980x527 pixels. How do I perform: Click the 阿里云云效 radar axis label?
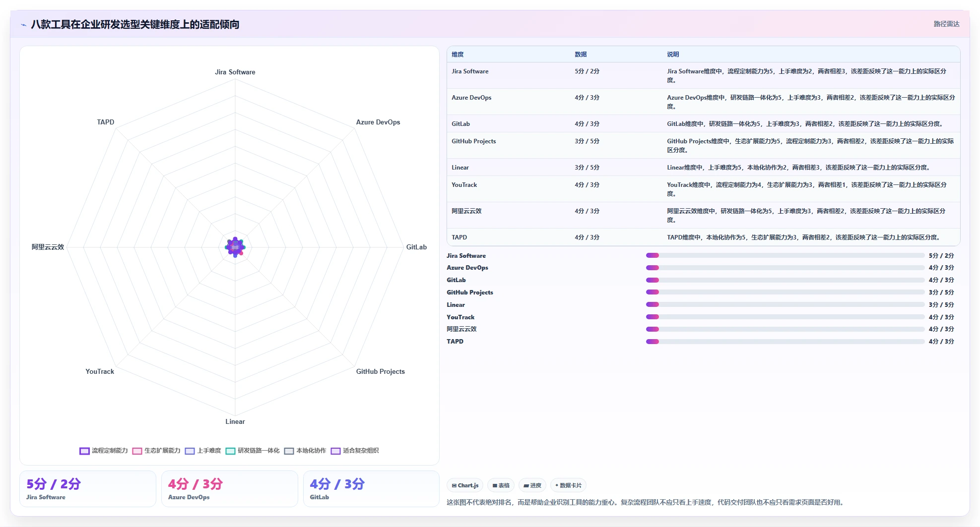tap(48, 247)
